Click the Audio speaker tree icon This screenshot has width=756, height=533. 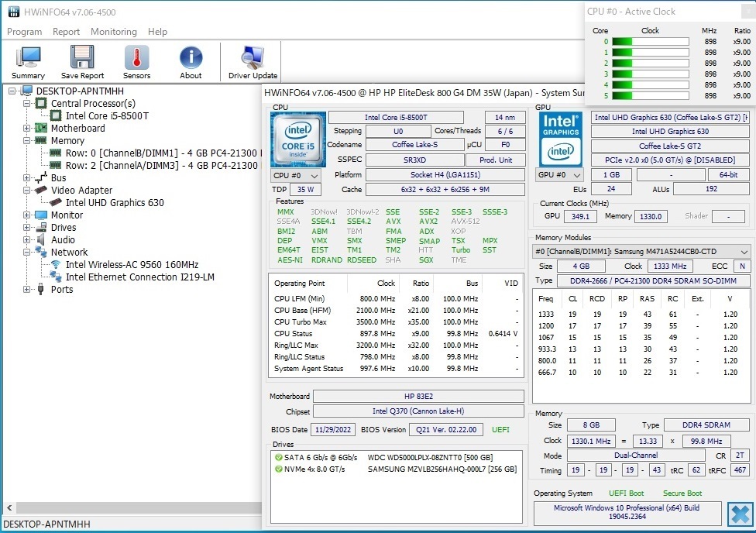42,239
